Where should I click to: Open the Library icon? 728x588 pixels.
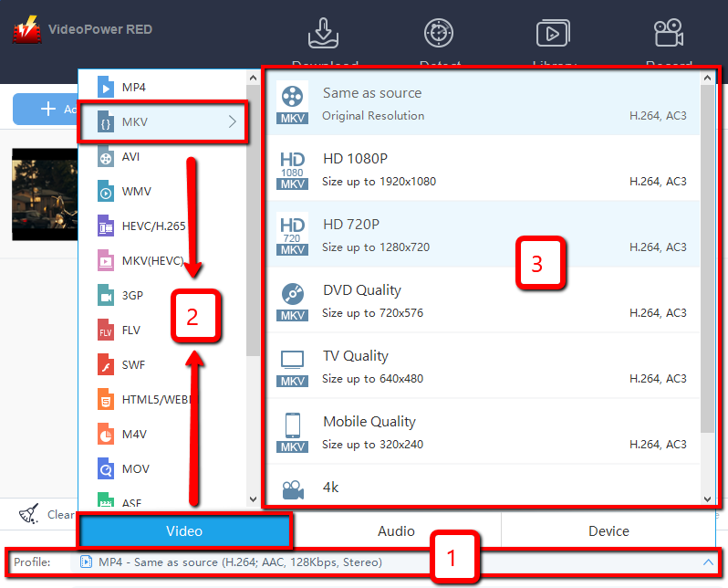(553, 33)
